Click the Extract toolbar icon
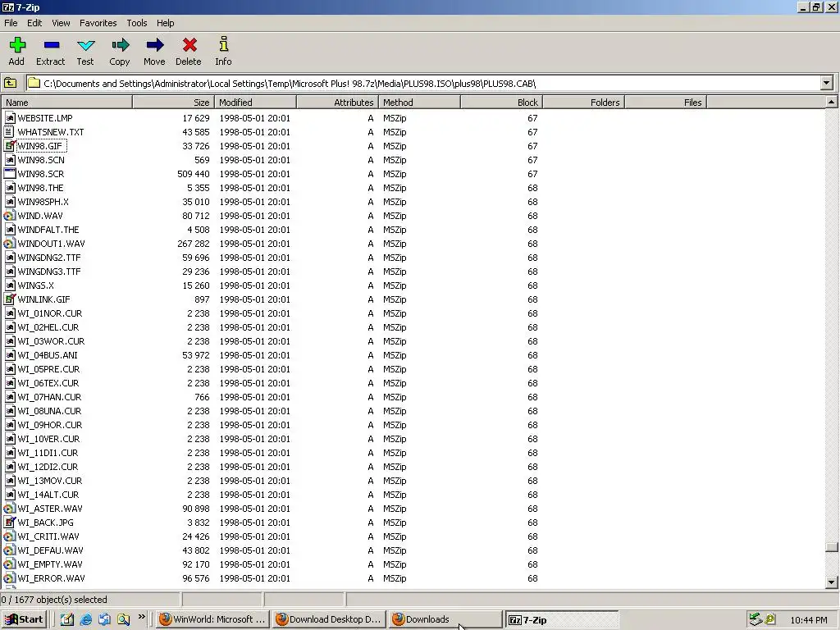Screen dimensions: 840x630 pyautogui.click(x=52, y=45)
